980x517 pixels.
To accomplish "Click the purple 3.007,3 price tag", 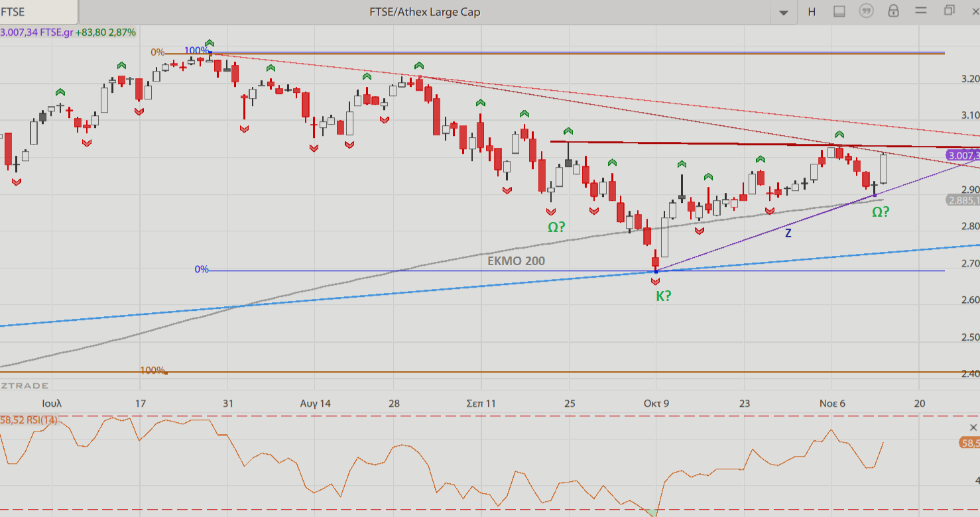I will tap(963, 156).
